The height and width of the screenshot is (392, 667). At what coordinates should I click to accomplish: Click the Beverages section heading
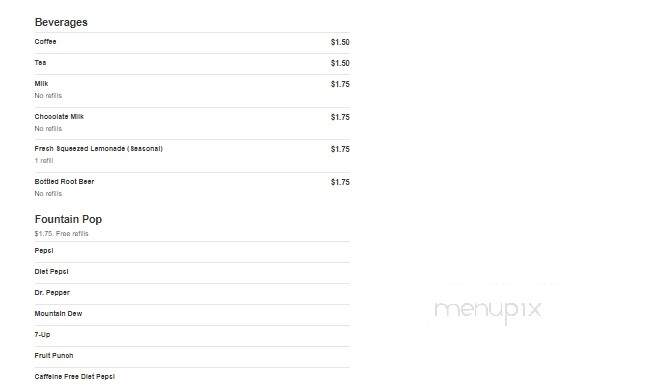pyautogui.click(x=61, y=22)
